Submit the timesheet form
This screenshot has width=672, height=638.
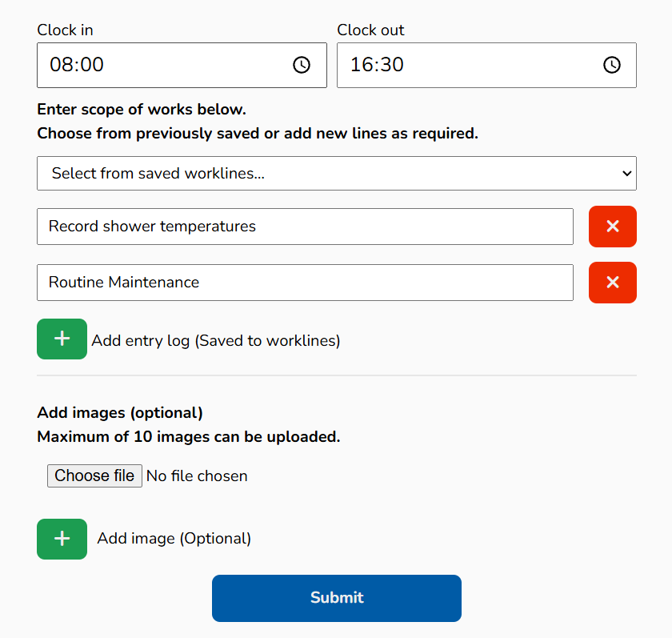336,598
